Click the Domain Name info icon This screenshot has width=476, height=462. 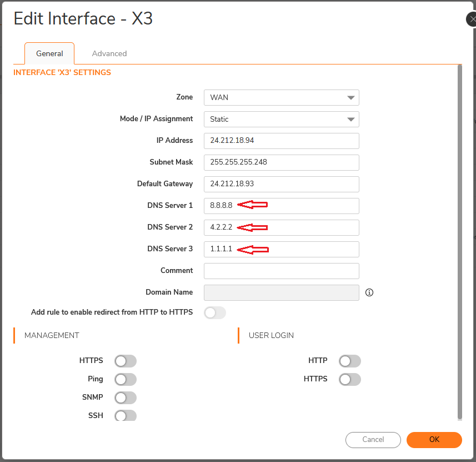(x=369, y=292)
